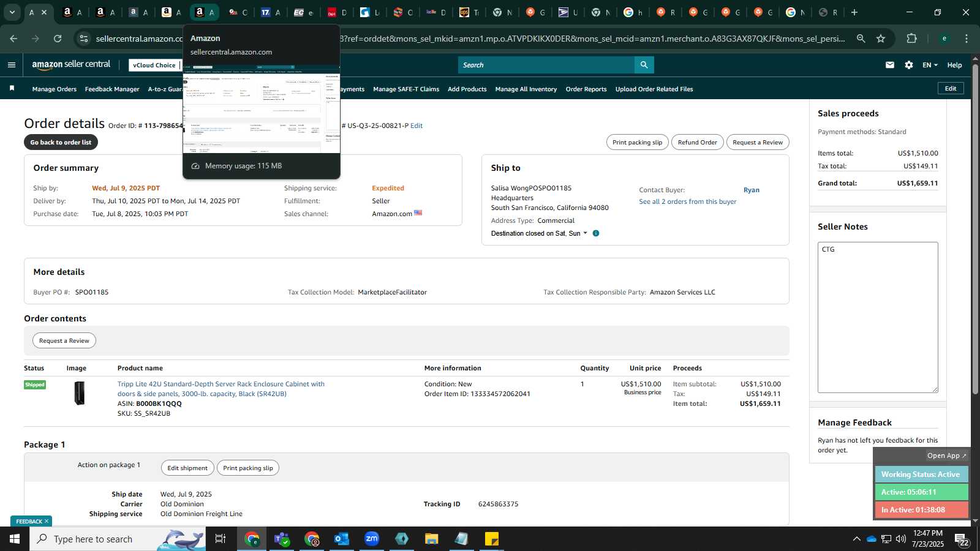This screenshot has height=551, width=980.
Task: Open the tab search chevron
Action: click(12, 12)
